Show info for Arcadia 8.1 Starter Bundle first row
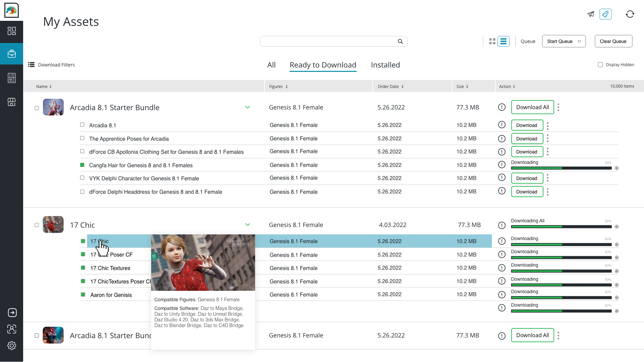 502,107
